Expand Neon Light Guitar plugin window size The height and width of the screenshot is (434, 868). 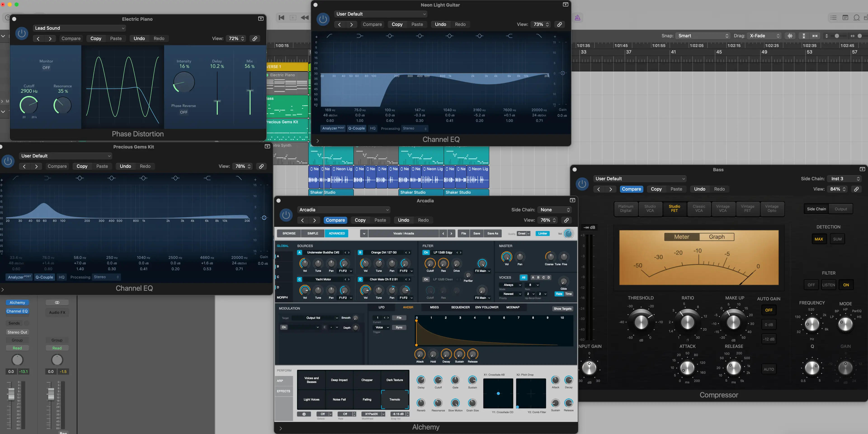tap(565, 5)
